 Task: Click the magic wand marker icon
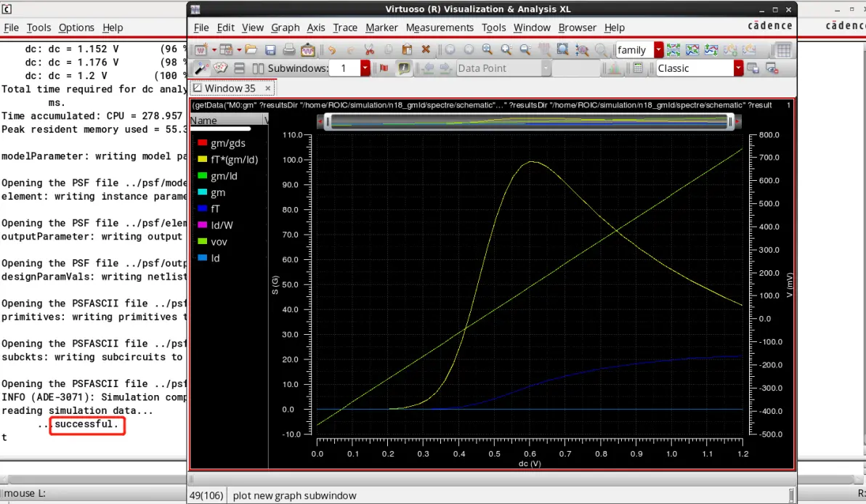pyautogui.click(x=201, y=68)
